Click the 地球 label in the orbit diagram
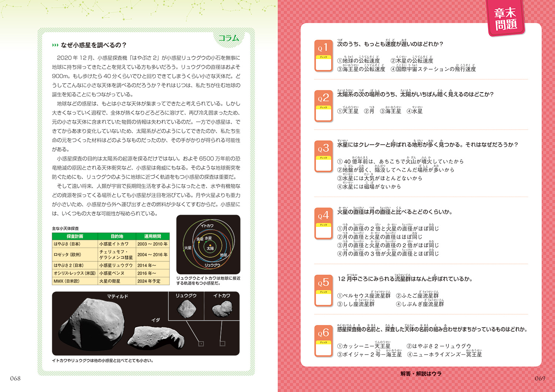The image size is (555, 392). click(223, 255)
